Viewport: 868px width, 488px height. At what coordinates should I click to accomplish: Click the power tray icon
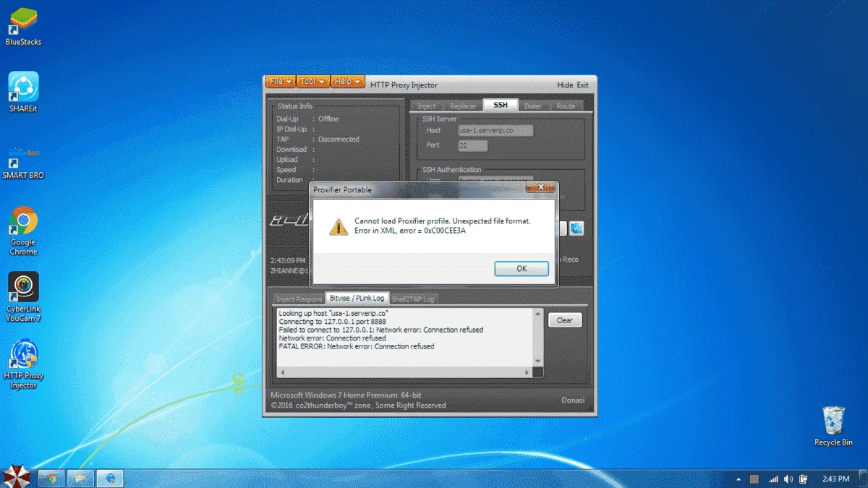pyautogui.click(x=804, y=479)
